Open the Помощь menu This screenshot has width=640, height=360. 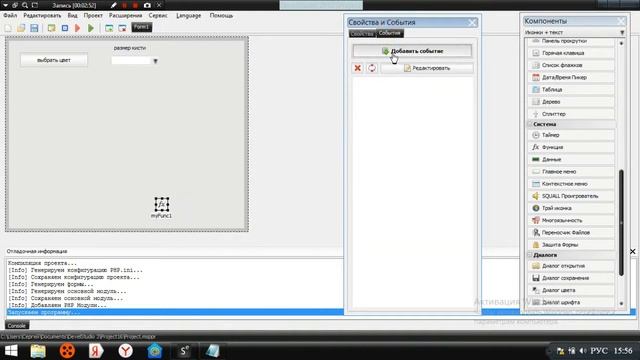point(221,16)
